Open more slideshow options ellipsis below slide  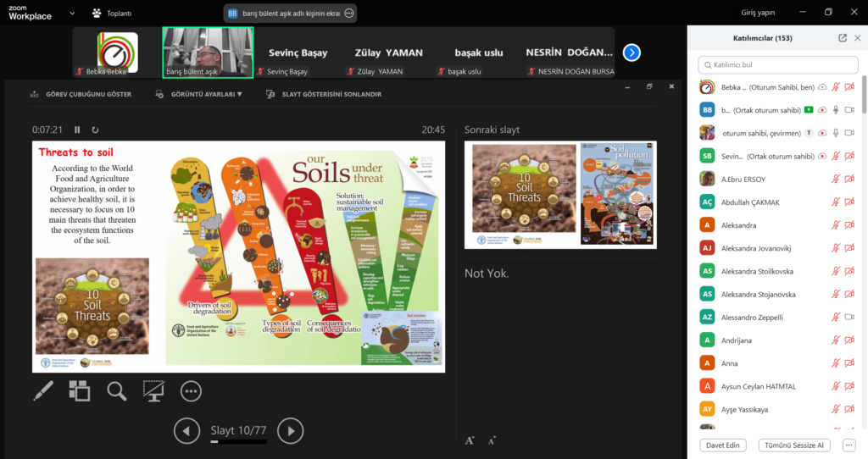[191, 390]
